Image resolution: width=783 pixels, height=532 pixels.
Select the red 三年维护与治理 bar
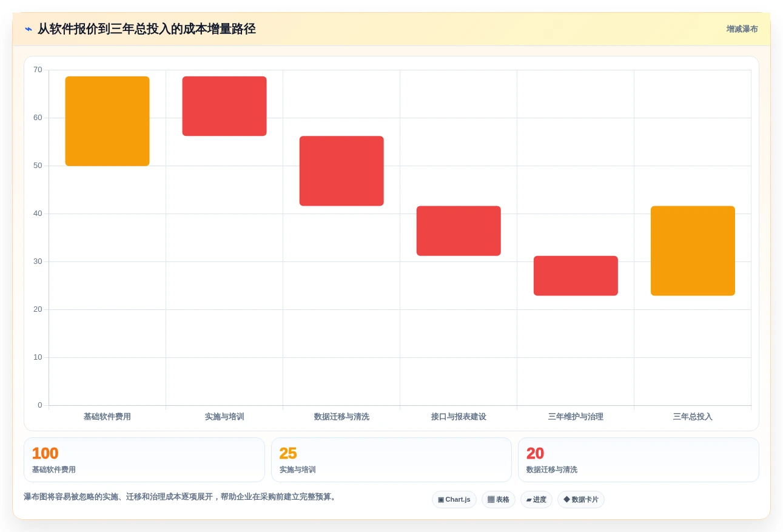point(576,276)
